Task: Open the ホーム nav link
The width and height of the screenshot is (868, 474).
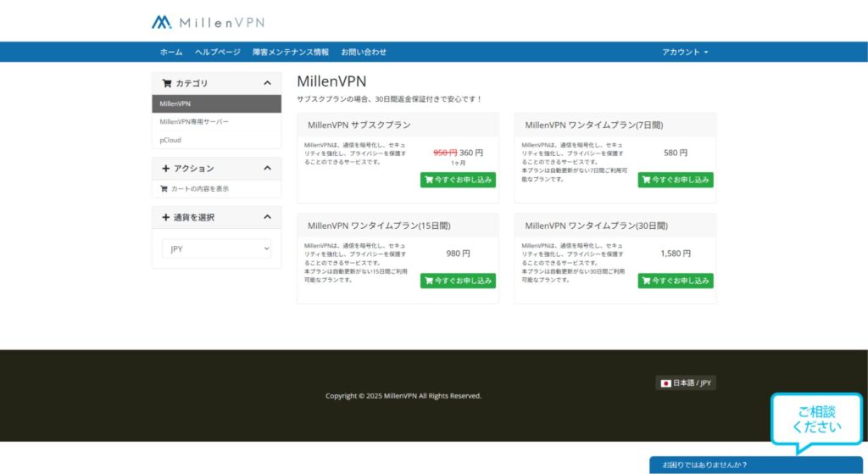Action: pyautogui.click(x=171, y=52)
